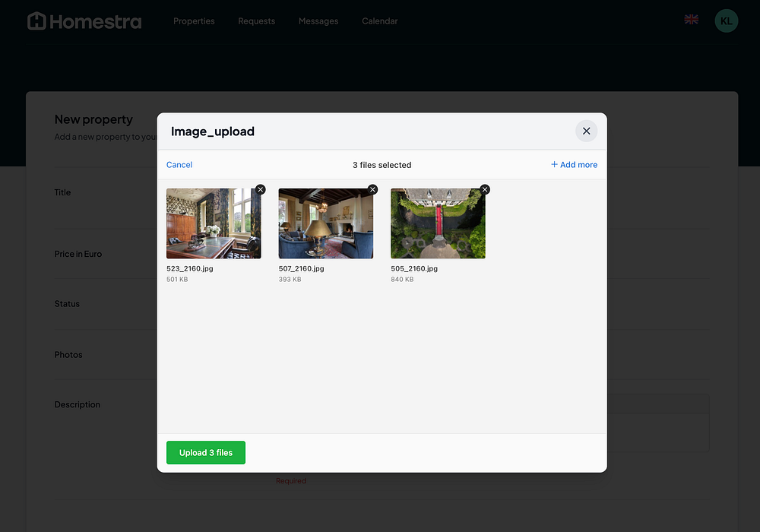
Task: Click the red Required validation text
Action: 291,480
